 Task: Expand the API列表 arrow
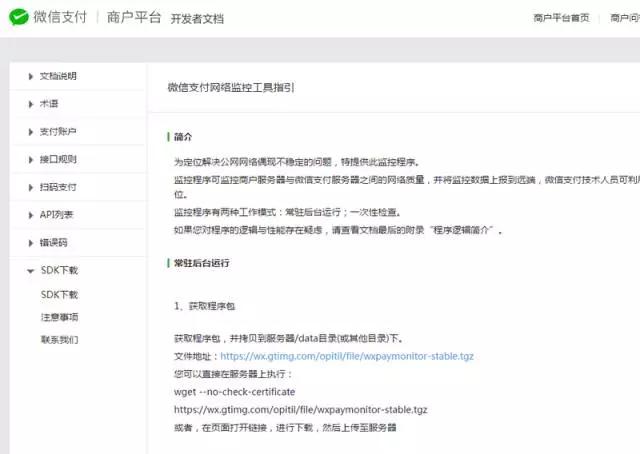(x=31, y=215)
